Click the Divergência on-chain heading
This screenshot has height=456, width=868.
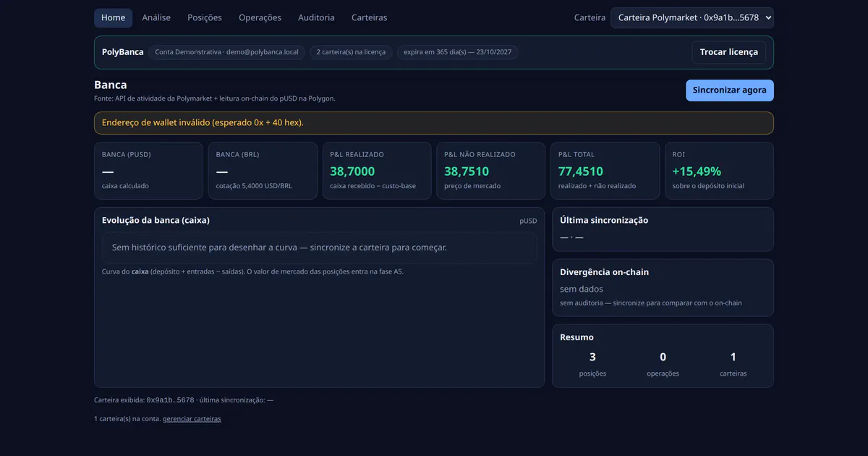click(x=605, y=272)
